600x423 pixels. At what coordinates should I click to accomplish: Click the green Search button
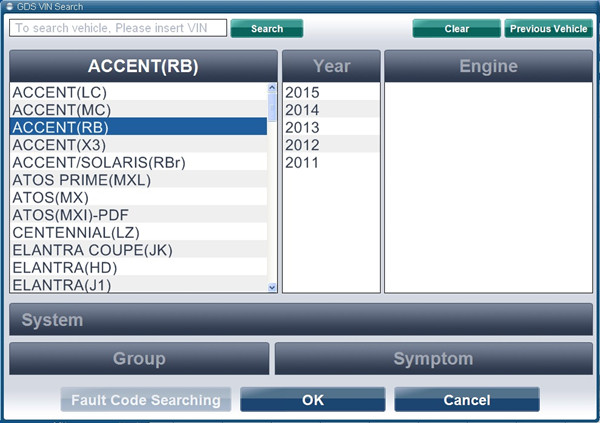tap(267, 28)
